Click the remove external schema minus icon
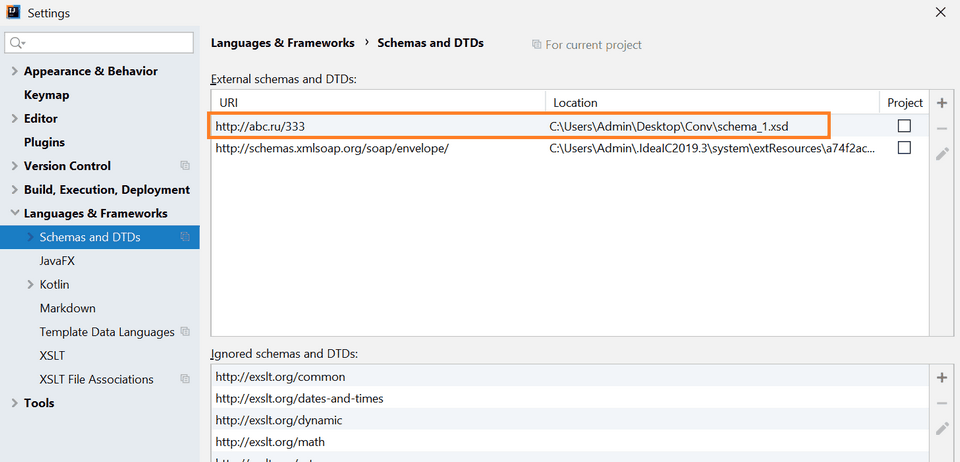The width and height of the screenshot is (960, 462). click(x=941, y=129)
